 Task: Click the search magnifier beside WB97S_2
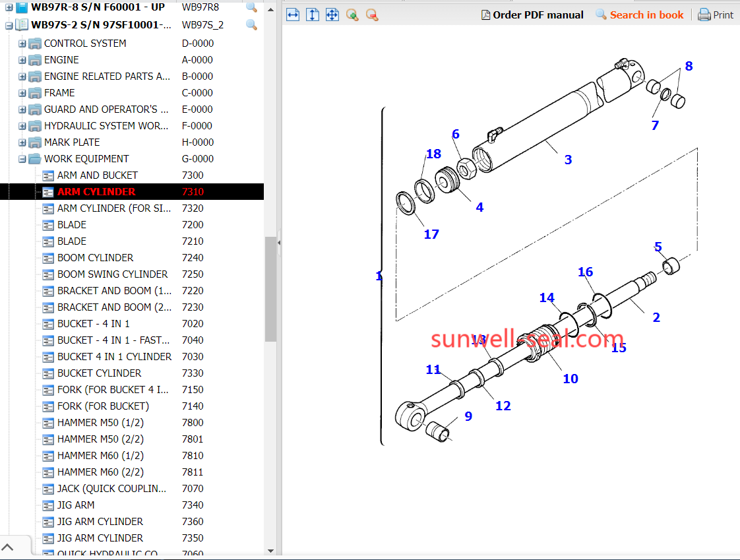click(x=251, y=25)
